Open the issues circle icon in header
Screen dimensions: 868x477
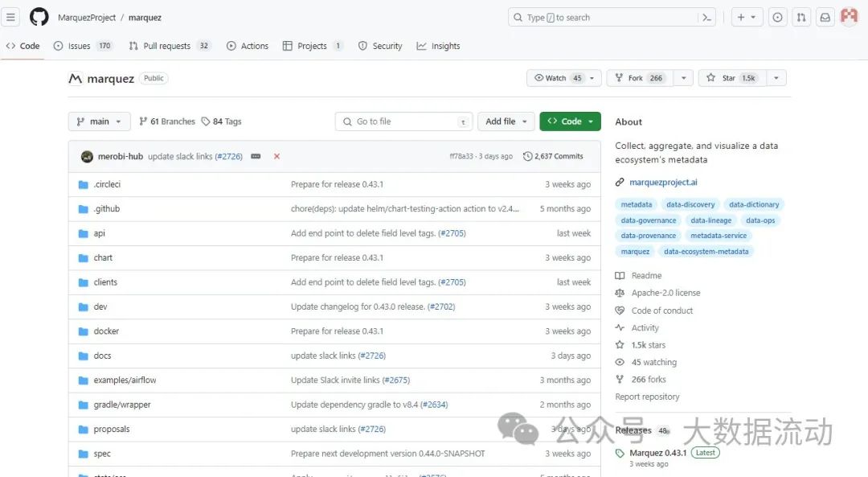777,18
